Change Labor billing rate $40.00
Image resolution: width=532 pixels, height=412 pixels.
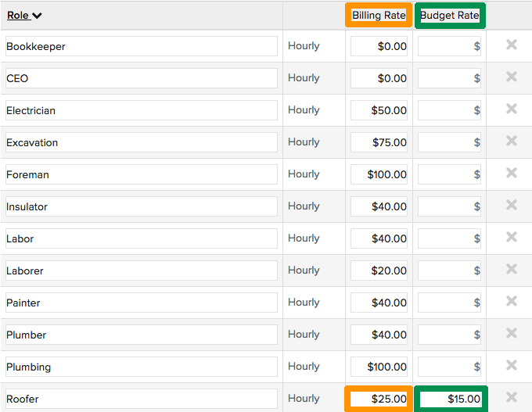click(379, 238)
